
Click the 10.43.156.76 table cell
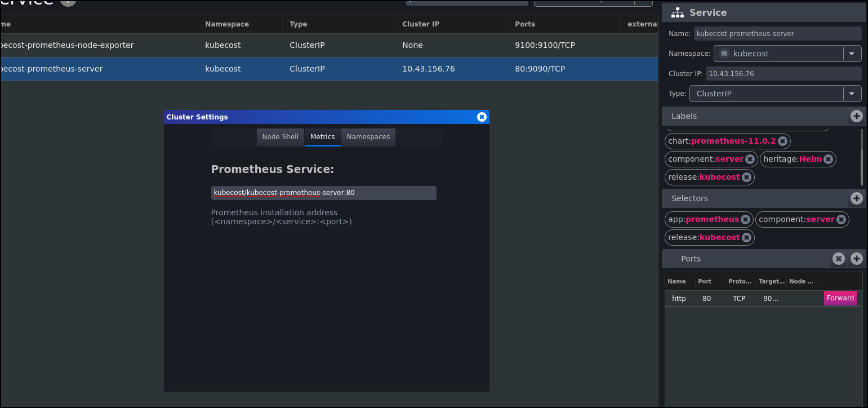click(429, 69)
